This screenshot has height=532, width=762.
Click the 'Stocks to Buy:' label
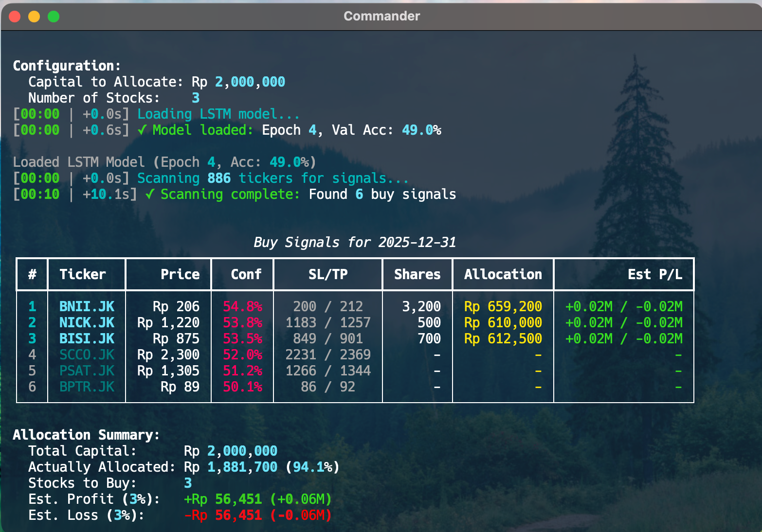tap(82, 483)
